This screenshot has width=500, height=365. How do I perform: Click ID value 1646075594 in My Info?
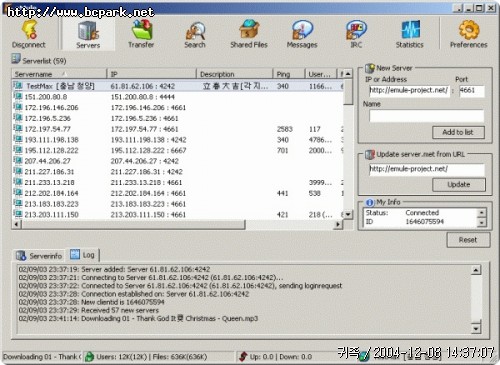[x=424, y=222]
